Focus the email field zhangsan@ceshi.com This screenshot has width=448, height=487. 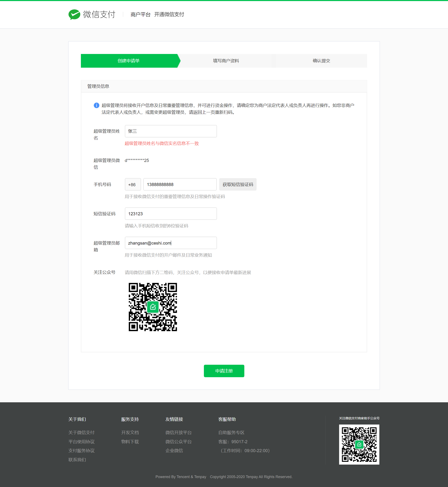(x=171, y=243)
